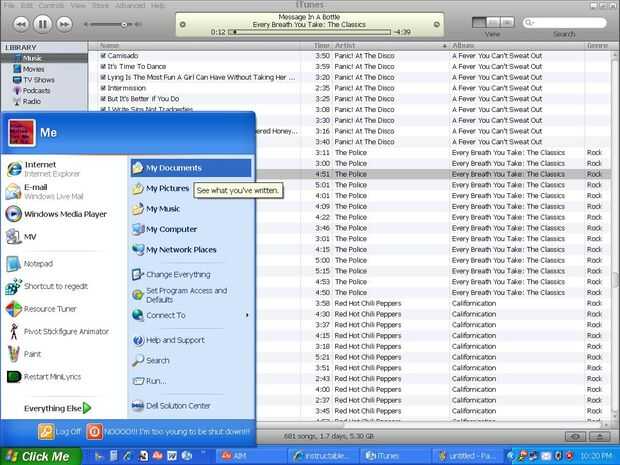Sort songs by Album column header
Screen dimensions: 620x465
click(x=516, y=46)
